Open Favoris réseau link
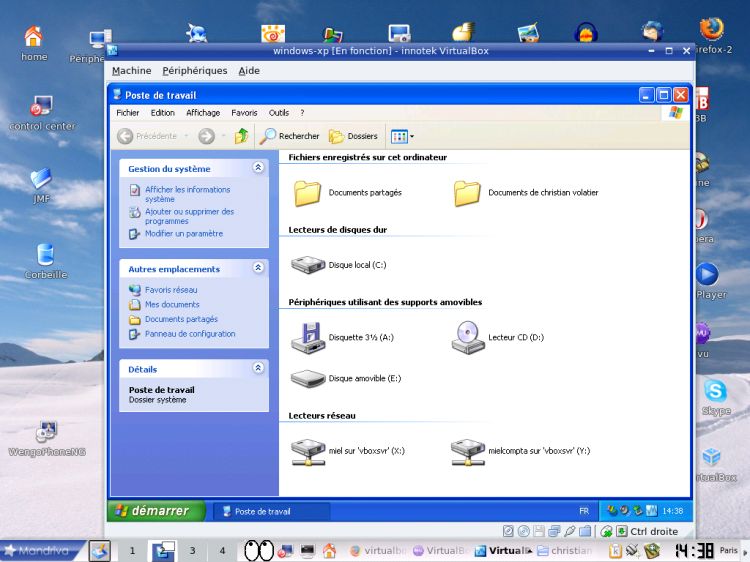 coord(171,290)
